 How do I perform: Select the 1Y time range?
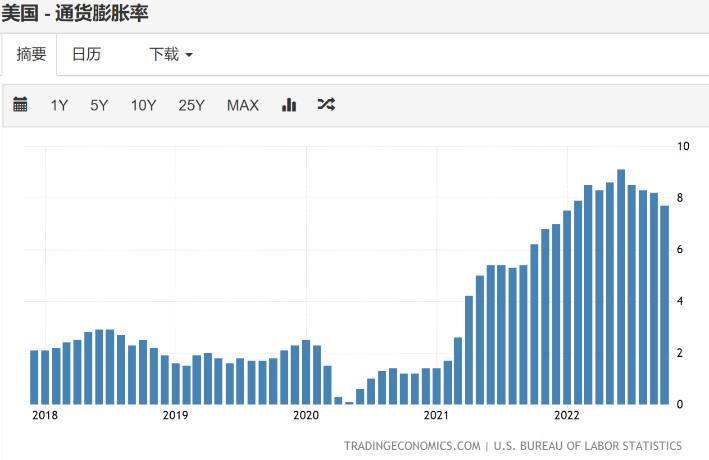click(59, 105)
